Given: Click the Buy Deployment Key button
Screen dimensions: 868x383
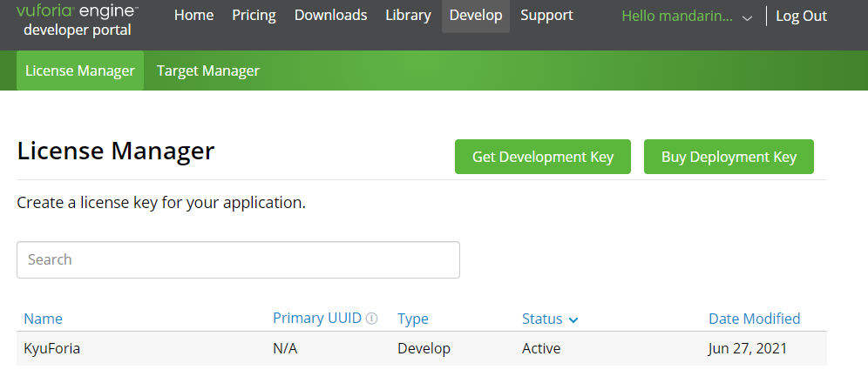Looking at the screenshot, I should pos(729,157).
